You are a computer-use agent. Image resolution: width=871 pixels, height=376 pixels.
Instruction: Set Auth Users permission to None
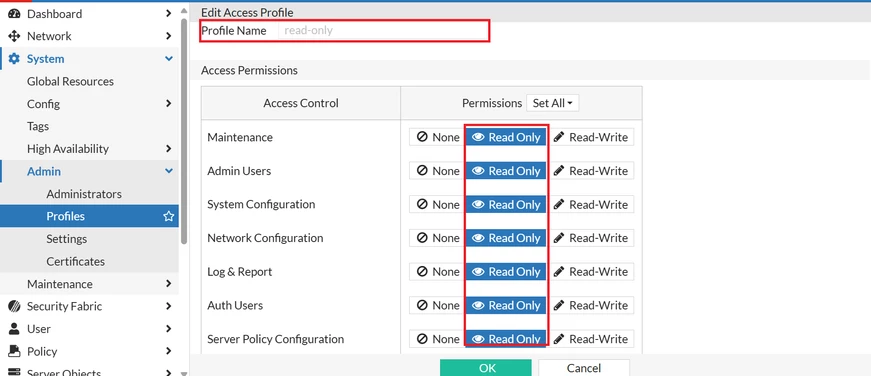pos(438,305)
